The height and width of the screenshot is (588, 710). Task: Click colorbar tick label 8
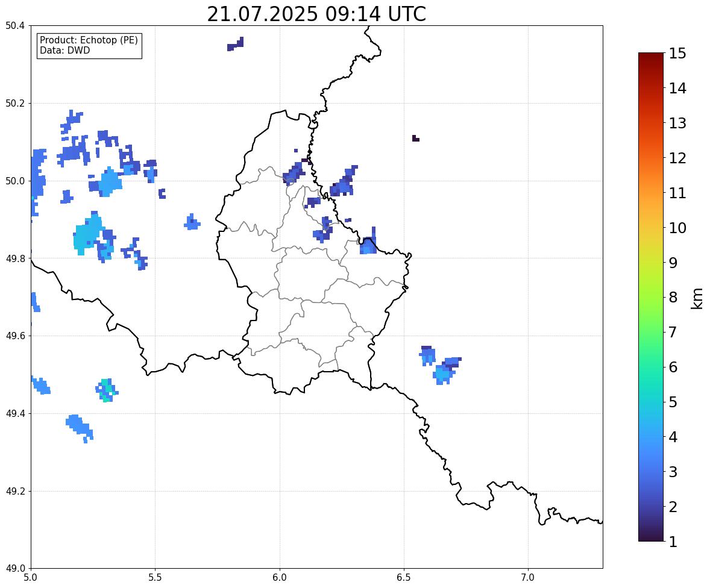tap(673, 298)
